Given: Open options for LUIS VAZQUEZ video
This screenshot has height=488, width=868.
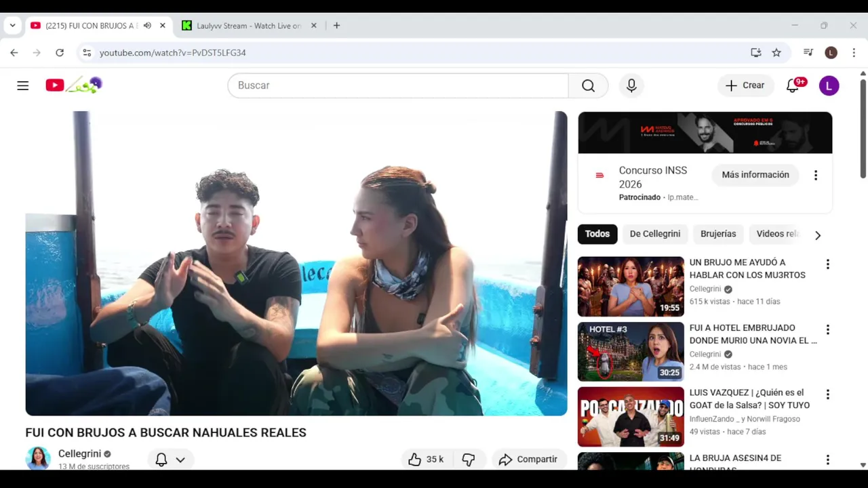Looking at the screenshot, I should click(827, 394).
